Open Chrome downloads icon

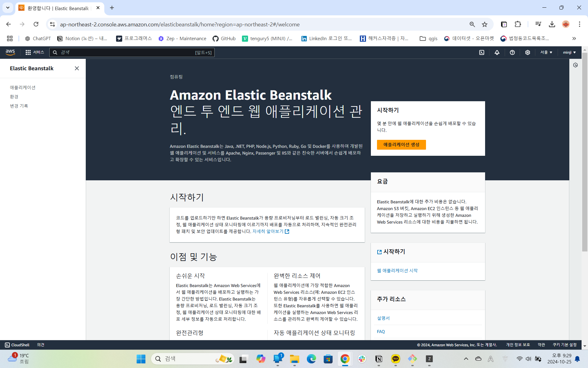552,24
